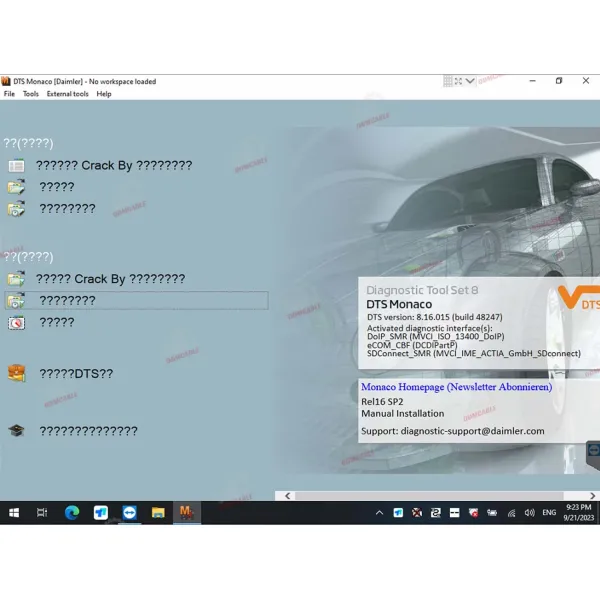600x600 pixels.
Task: Click the DTS Monaco title bar app icon
Action: tap(6, 81)
